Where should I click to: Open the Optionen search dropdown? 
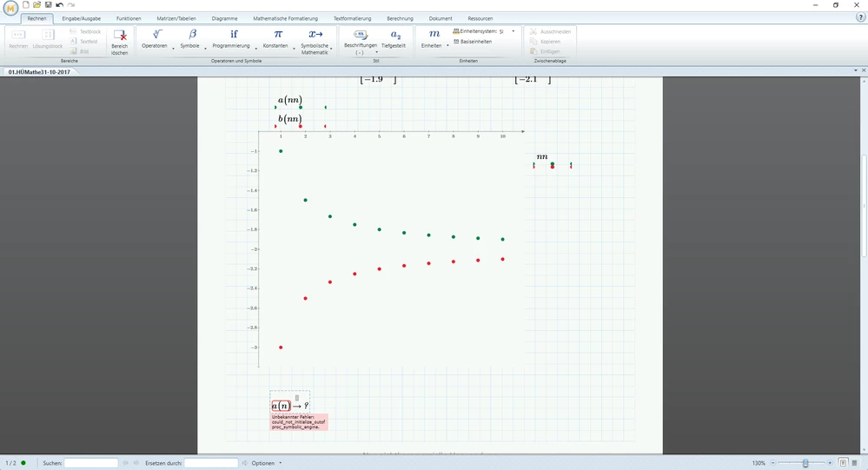point(267,463)
